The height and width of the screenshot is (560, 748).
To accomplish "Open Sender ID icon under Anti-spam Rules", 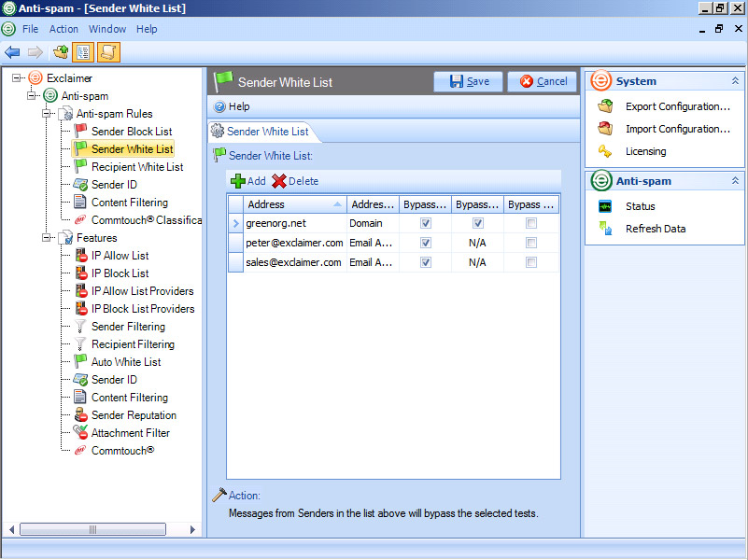I will click(80, 185).
